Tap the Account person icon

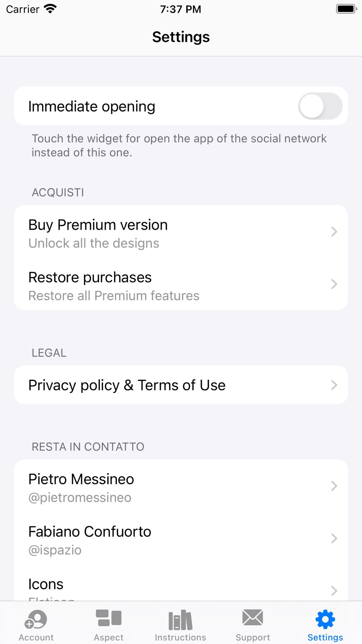pyautogui.click(x=36, y=619)
